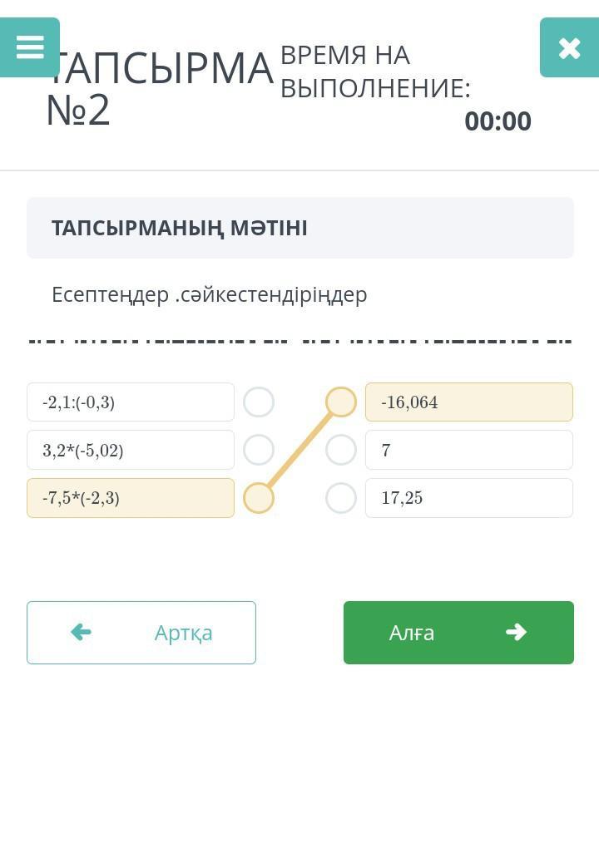Viewport: 599px width, 868px height.
Task: Click the answer box showing 17,25
Action: 469,498
